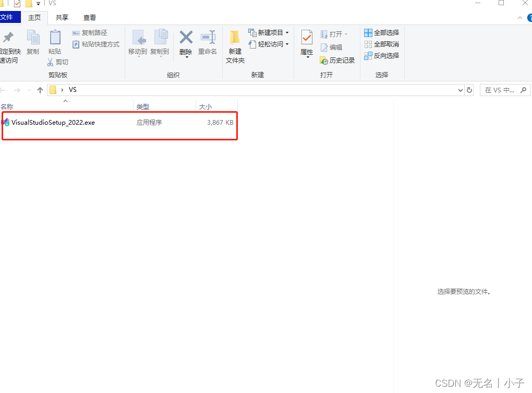
Task: Click the 应用程序 type cell
Action: (149, 122)
